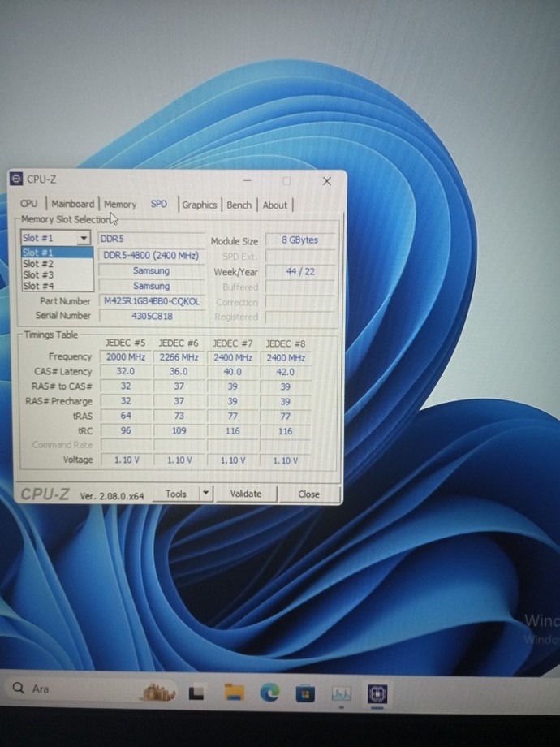
Task: Open the performance monitor taskbar icon
Action: click(341, 694)
